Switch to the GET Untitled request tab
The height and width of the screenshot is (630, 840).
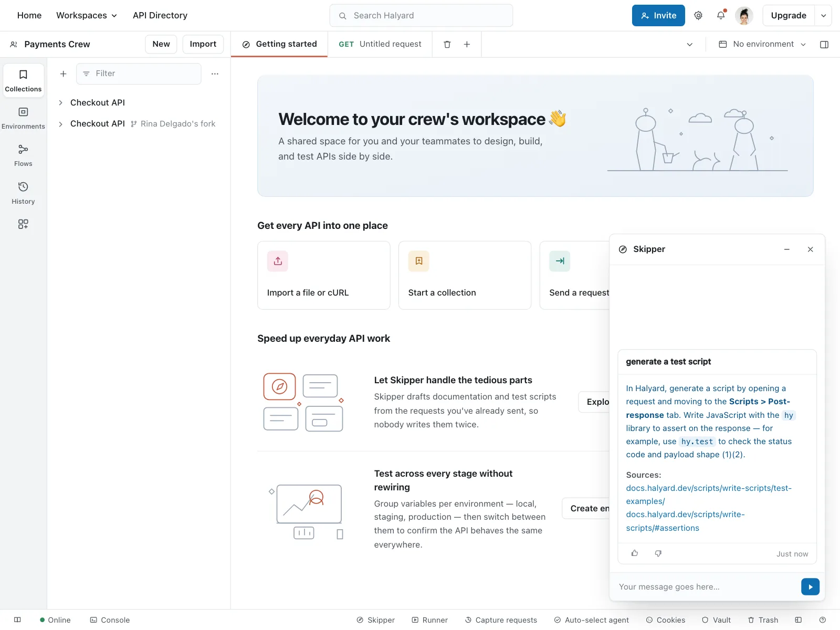(380, 45)
